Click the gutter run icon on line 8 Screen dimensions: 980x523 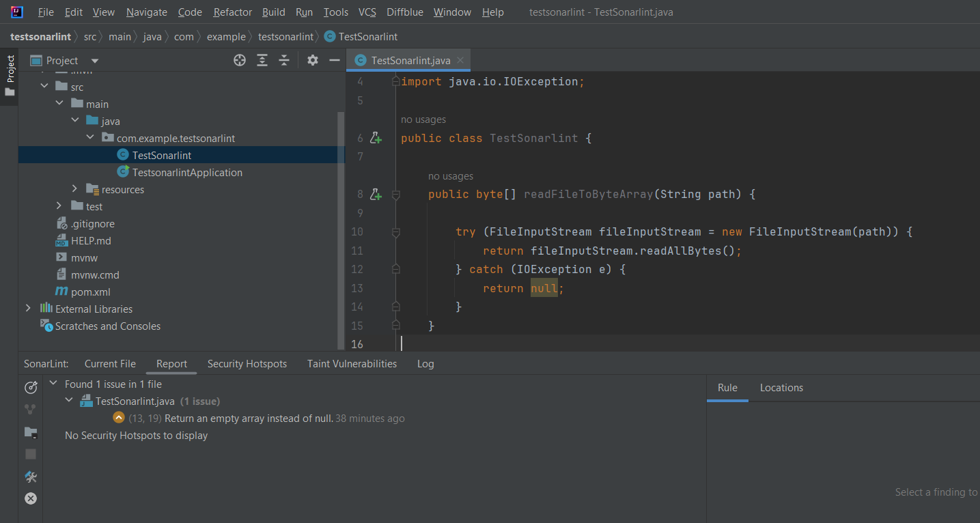coord(376,195)
